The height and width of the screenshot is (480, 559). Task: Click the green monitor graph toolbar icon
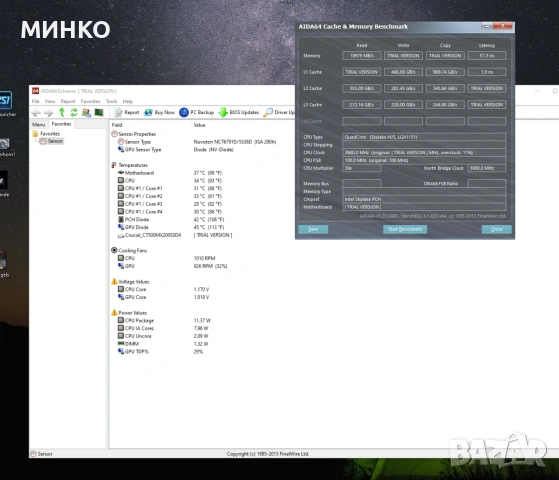coord(99,112)
